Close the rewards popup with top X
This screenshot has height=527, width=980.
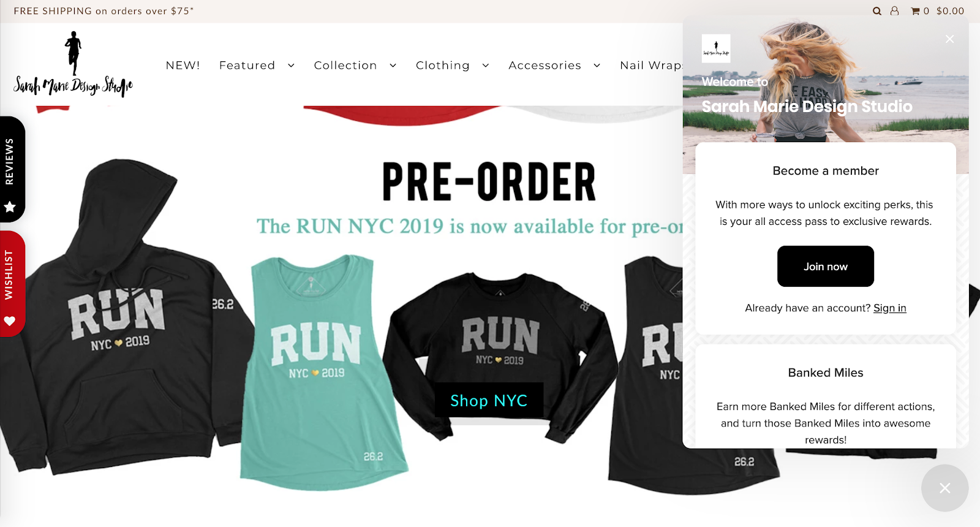[x=949, y=39]
